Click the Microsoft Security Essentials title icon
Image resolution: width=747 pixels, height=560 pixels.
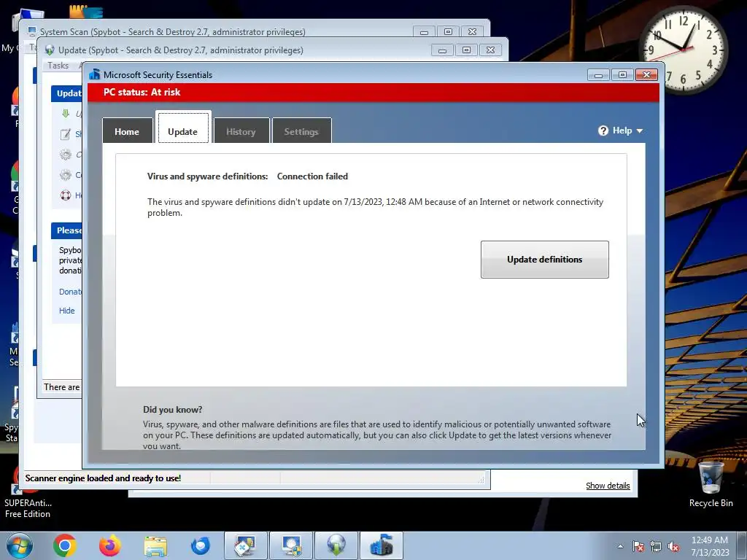click(94, 74)
